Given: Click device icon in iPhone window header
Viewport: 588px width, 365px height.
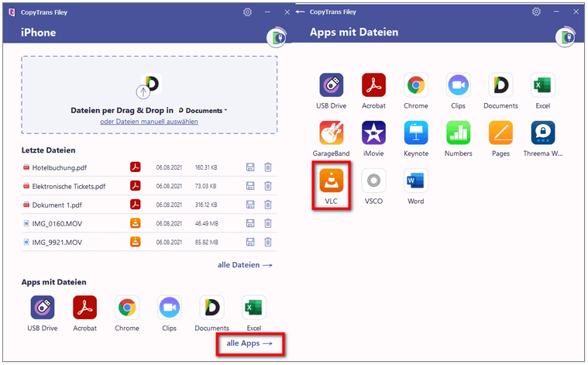Looking at the screenshot, I should pos(277,37).
